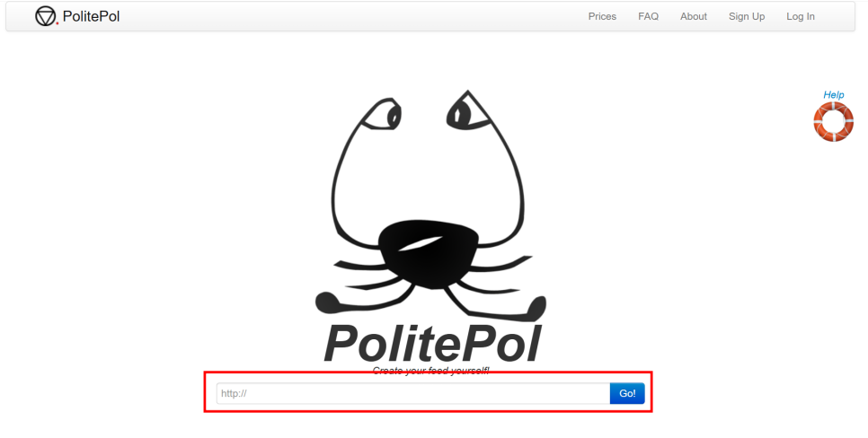Click the 'Create your feed yourself!' tagline
868x438 pixels.
(x=430, y=371)
